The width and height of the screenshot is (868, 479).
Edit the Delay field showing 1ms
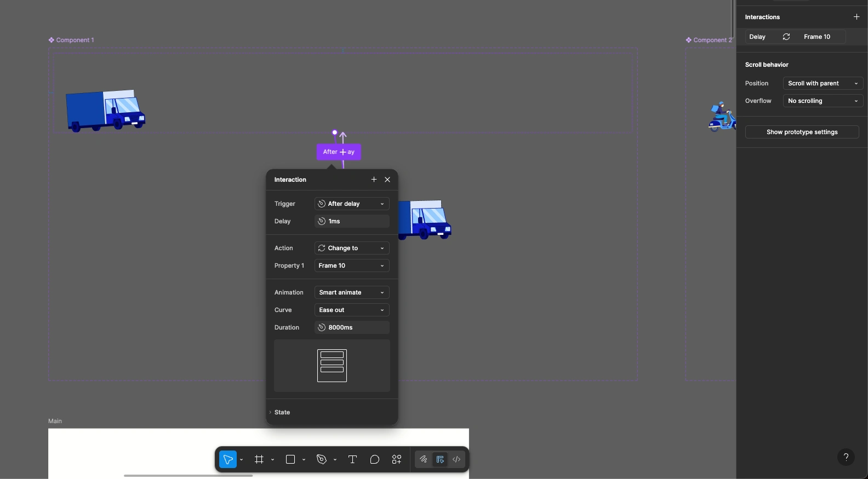pyautogui.click(x=352, y=221)
